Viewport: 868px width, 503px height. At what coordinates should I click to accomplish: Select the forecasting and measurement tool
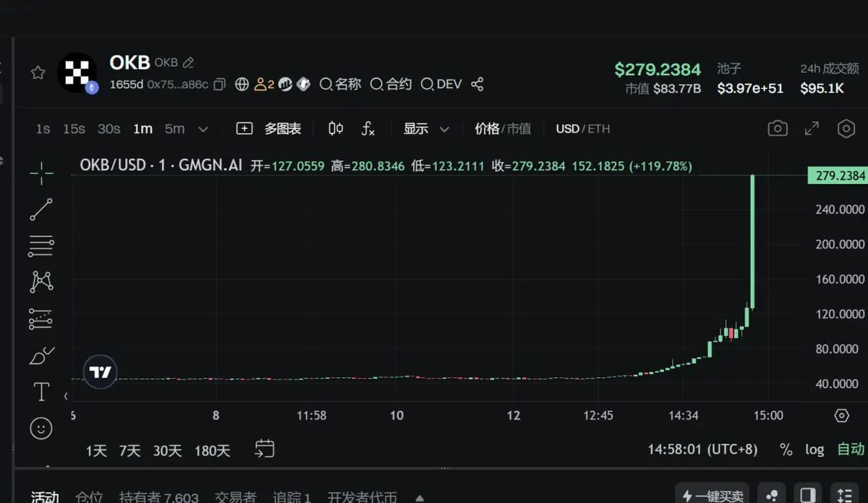point(41,319)
